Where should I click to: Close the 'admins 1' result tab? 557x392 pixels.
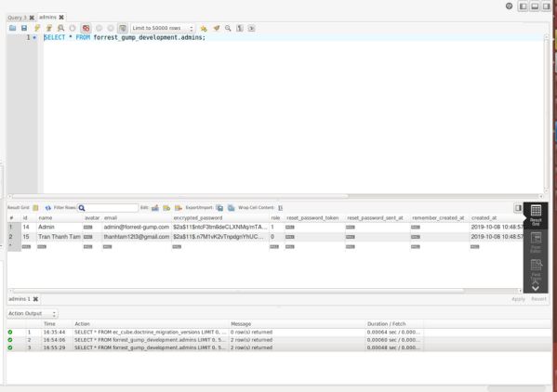[35, 299]
